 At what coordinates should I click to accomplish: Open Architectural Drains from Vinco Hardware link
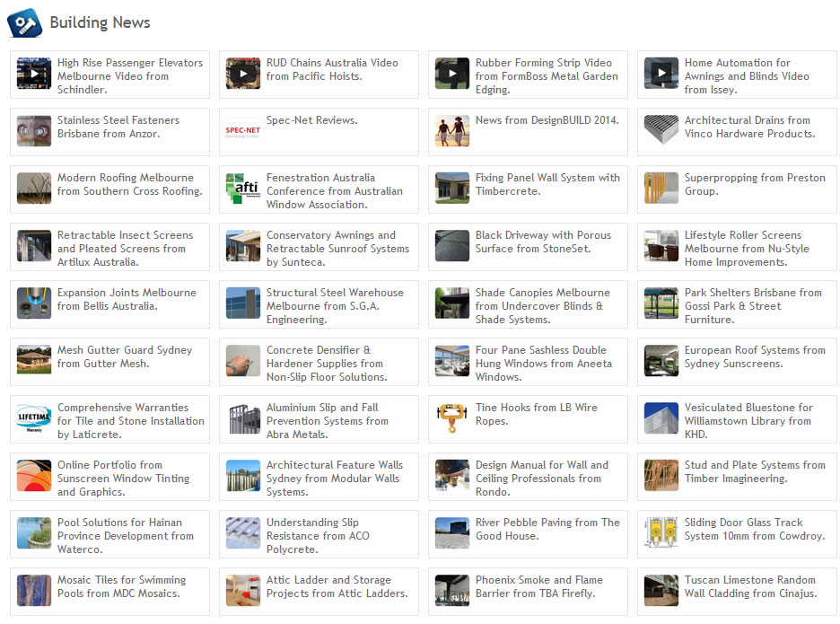click(749, 127)
